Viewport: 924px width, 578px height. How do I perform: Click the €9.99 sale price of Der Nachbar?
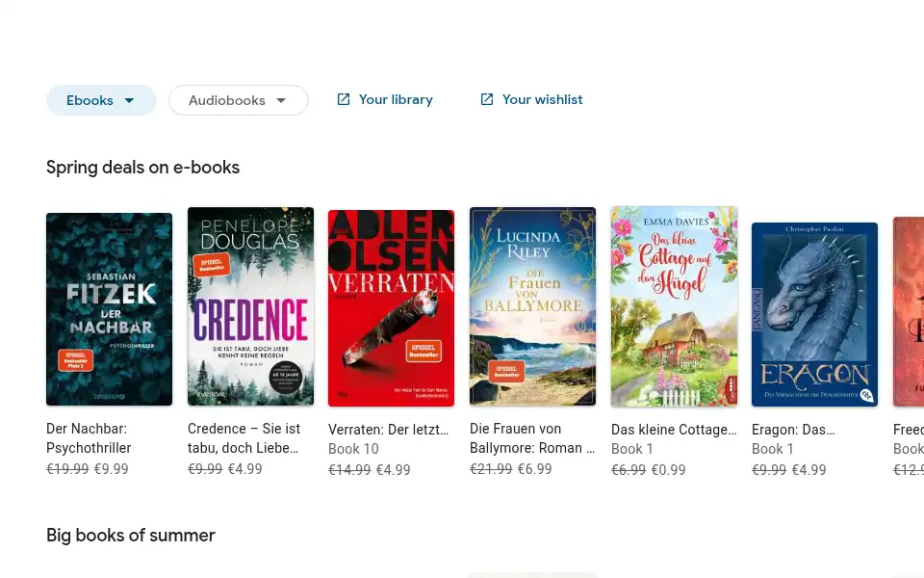(112, 469)
